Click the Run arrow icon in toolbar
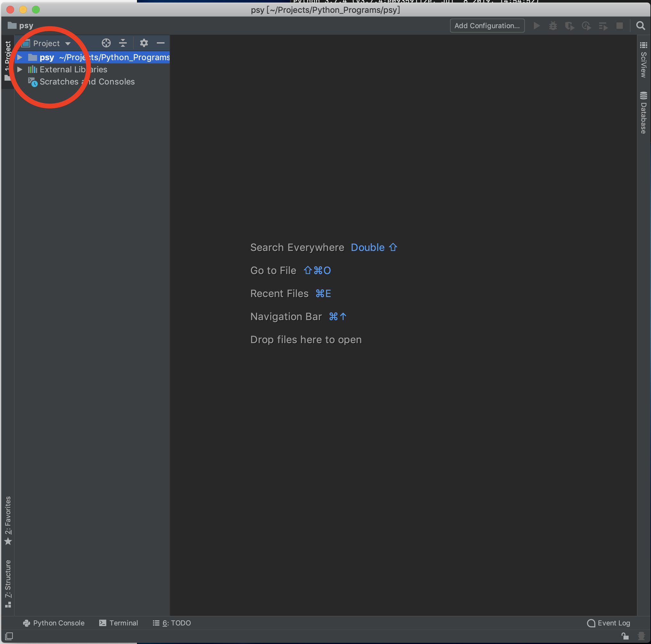This screenshot has height=644, width=651. (536, 26)
